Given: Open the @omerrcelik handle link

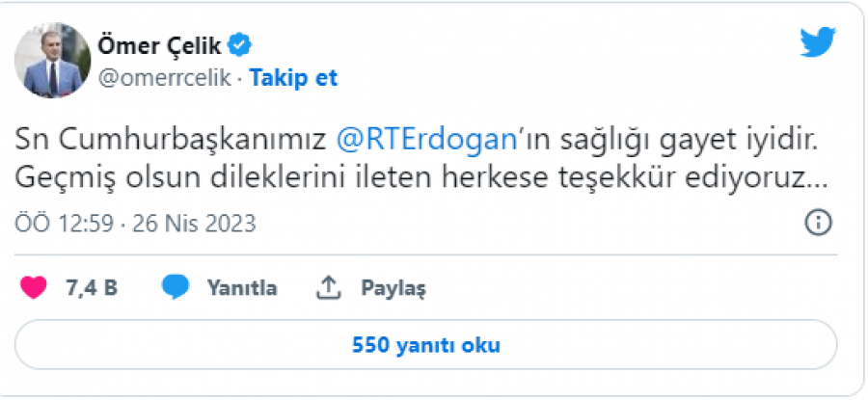Looking at the screenshot, I should [x=163, y=78].
